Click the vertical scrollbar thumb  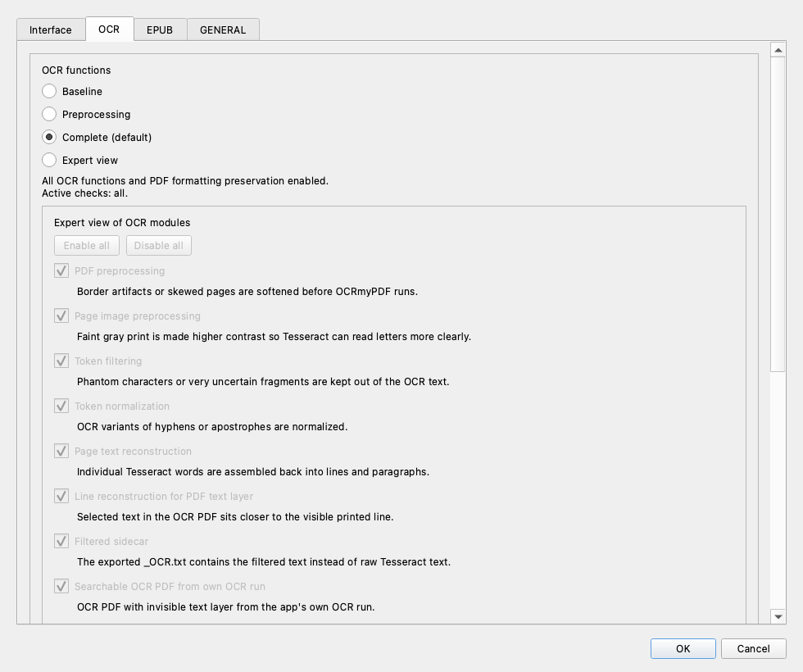[778, 214]
